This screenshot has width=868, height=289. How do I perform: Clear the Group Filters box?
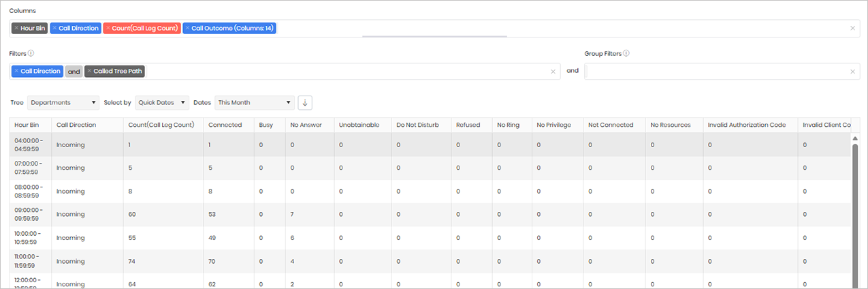pos(852,72)
